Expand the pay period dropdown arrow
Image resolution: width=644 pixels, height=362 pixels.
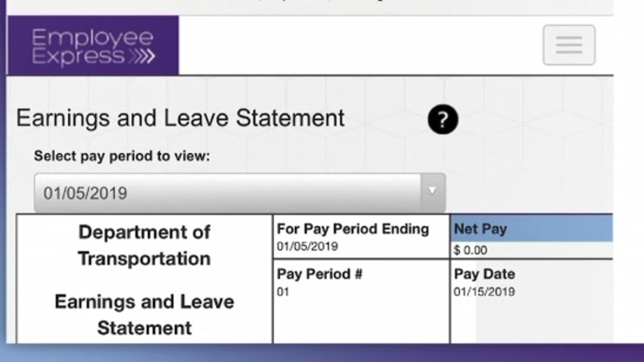tap(432, 191)
